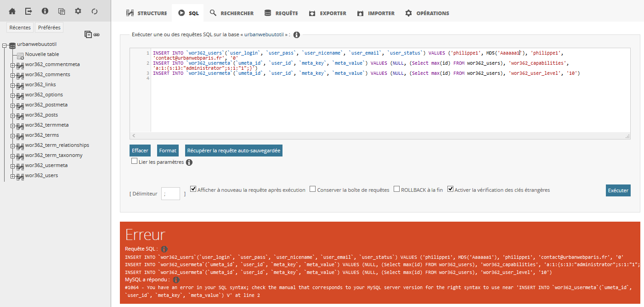Click the logout door icon
Viewport: 644px width, 307px height.
coord(28,11)
